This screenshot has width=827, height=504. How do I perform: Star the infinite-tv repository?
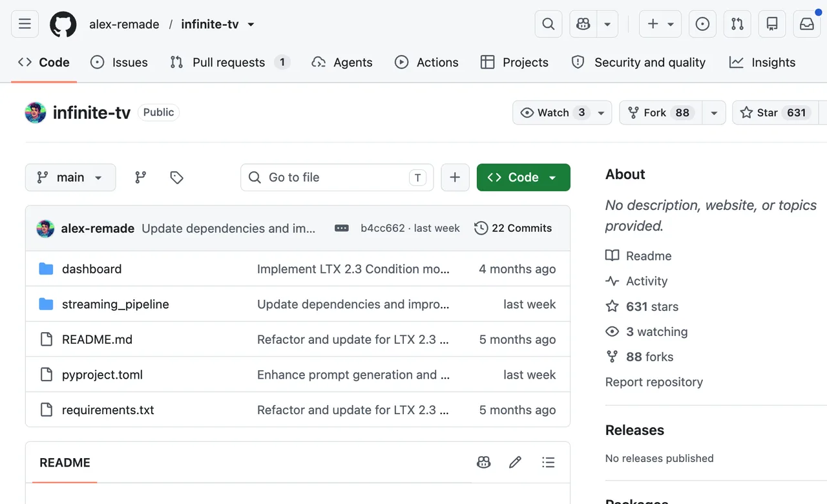click(x=775, y=112)
